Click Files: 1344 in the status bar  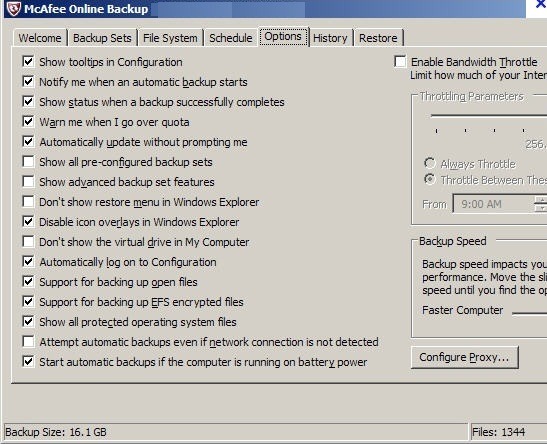tap(499, 432)
